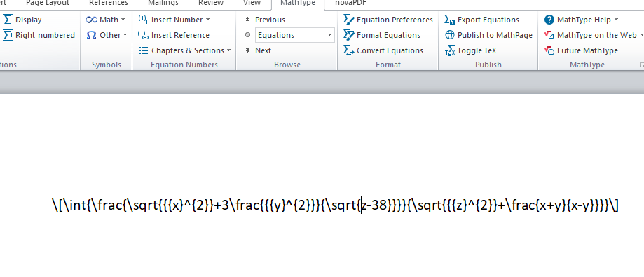Screen dimensions: 644x277
Task: Expand the Insert Number dropdown arrow
Action: click(x=207, y=20)
